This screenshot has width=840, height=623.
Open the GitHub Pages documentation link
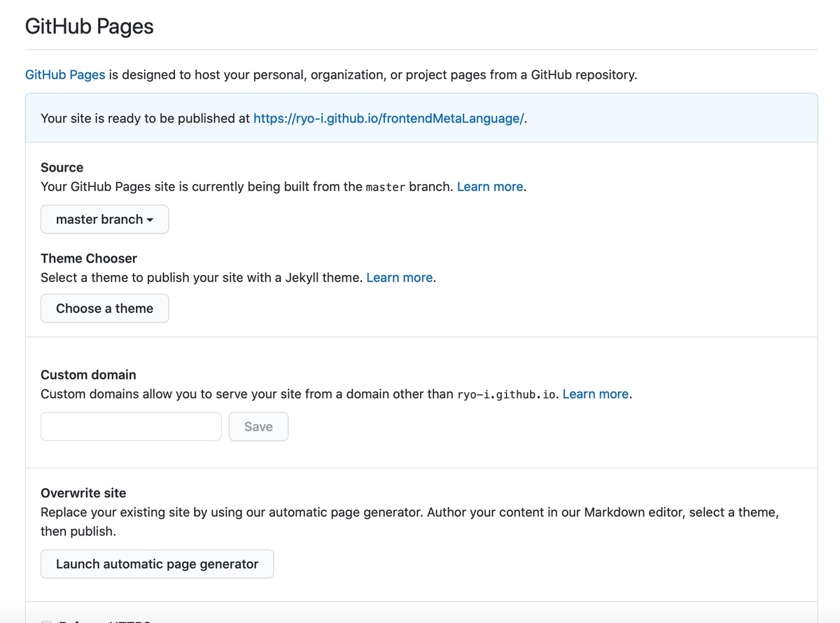click(65, 74)
